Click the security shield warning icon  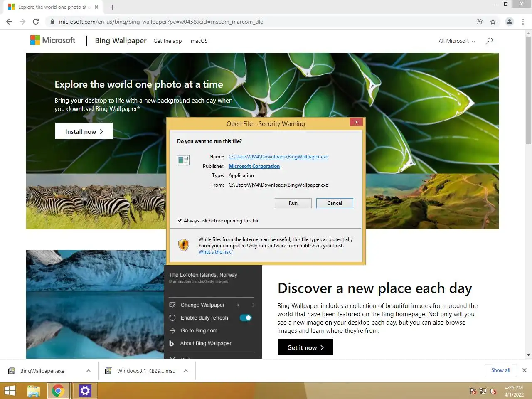[x=184, y=245]
